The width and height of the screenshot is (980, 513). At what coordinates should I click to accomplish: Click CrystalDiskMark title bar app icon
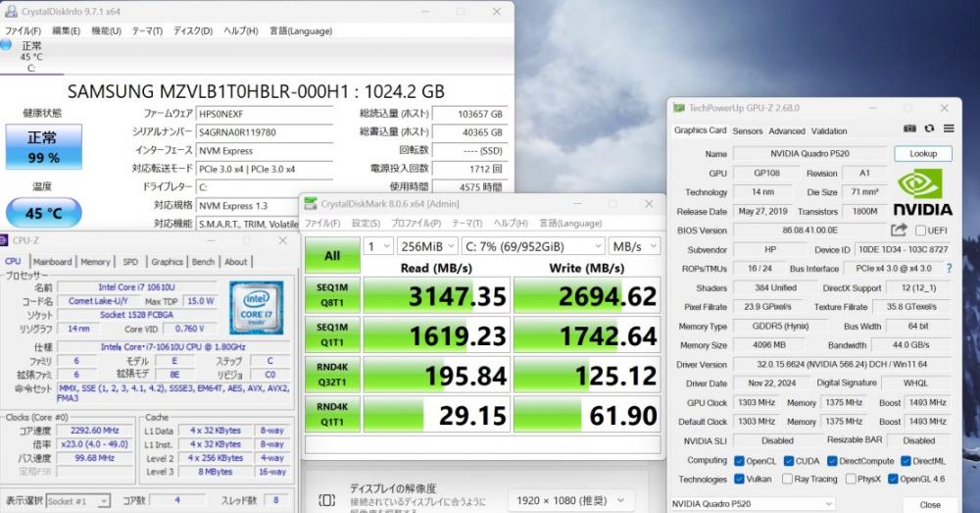[x=310, y=203]
